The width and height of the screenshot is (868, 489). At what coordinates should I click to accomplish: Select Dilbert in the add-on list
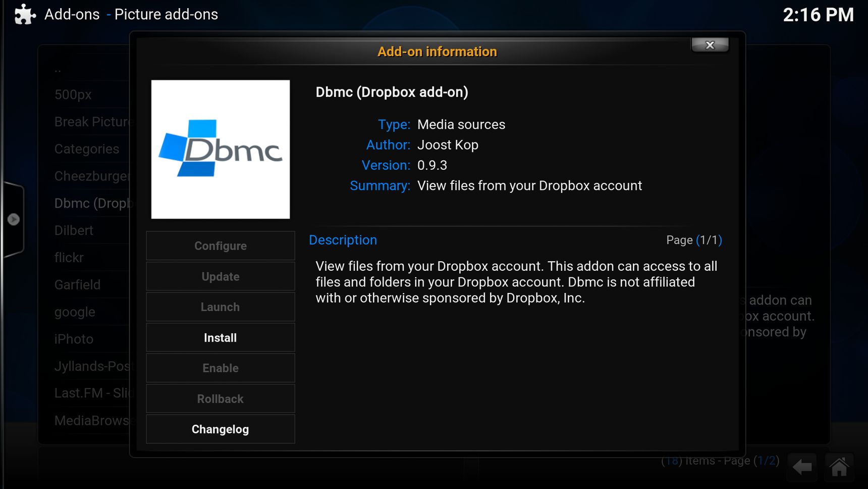[x=74, y=230]
